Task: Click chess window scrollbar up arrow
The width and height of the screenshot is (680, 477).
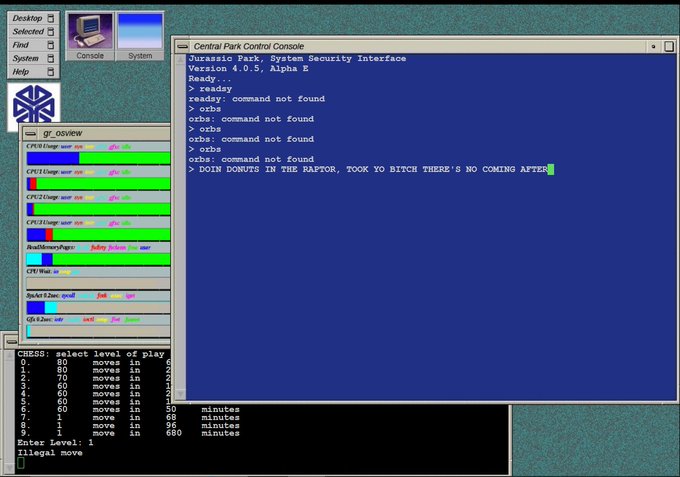Action: tap(10, 355)
